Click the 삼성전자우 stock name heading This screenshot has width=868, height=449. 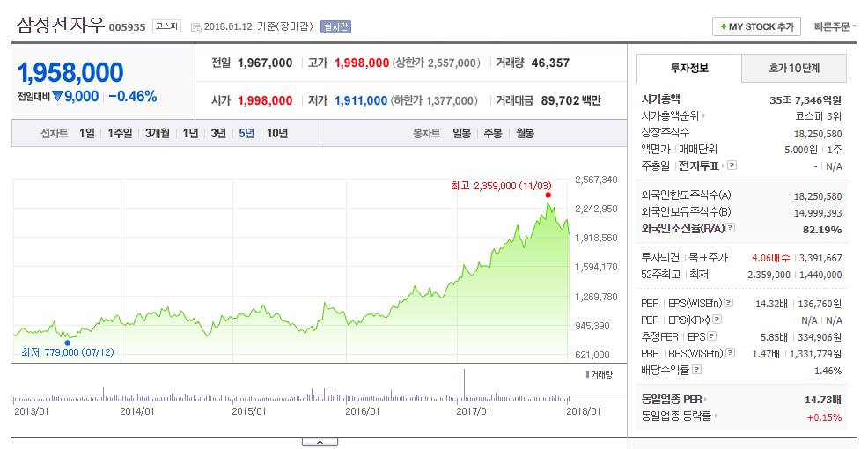point(61,25)
